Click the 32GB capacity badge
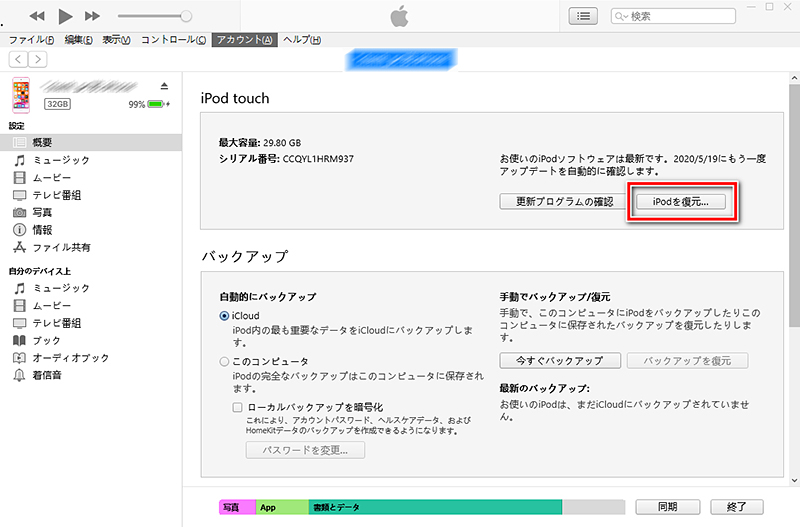Viewport: 800px width, 527px height. [x=57, y=104]
